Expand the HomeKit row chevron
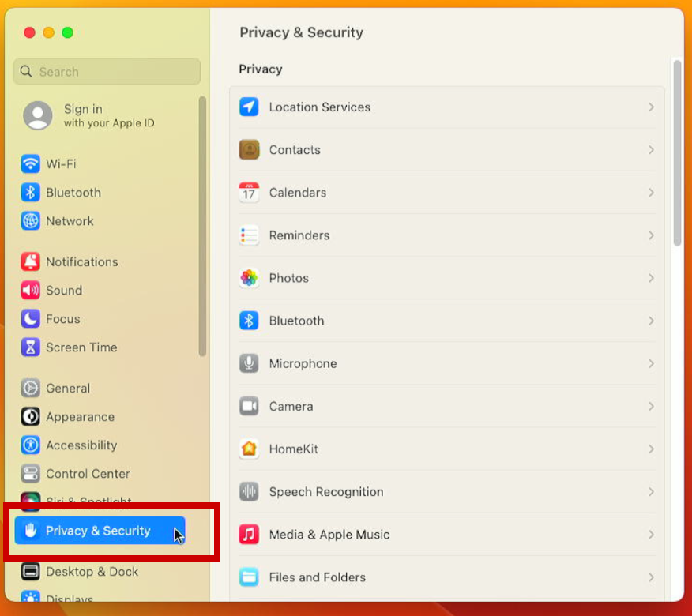Screen dimensions: 692x616 pyautogui.click(x=651, y=449)
